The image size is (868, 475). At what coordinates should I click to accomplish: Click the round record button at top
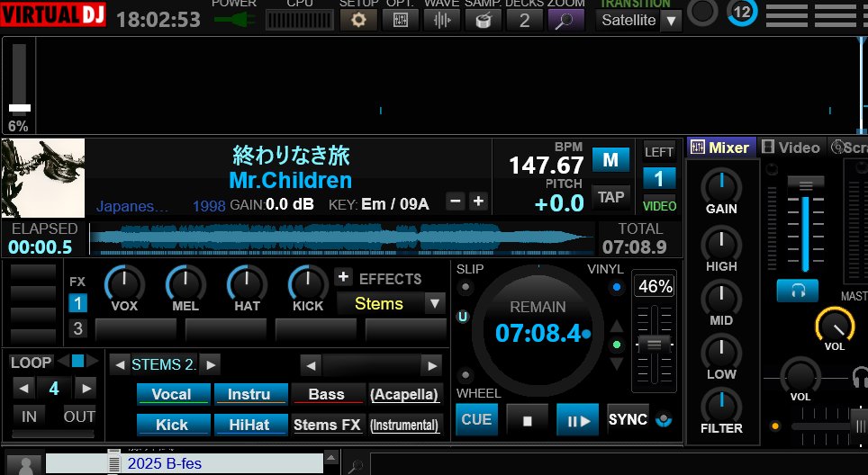click(702, 12)
